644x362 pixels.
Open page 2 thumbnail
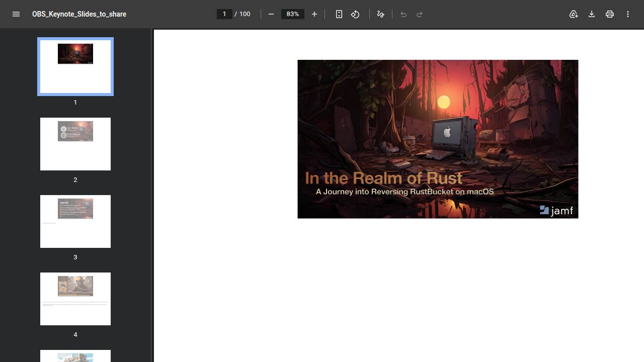point(75,144)
